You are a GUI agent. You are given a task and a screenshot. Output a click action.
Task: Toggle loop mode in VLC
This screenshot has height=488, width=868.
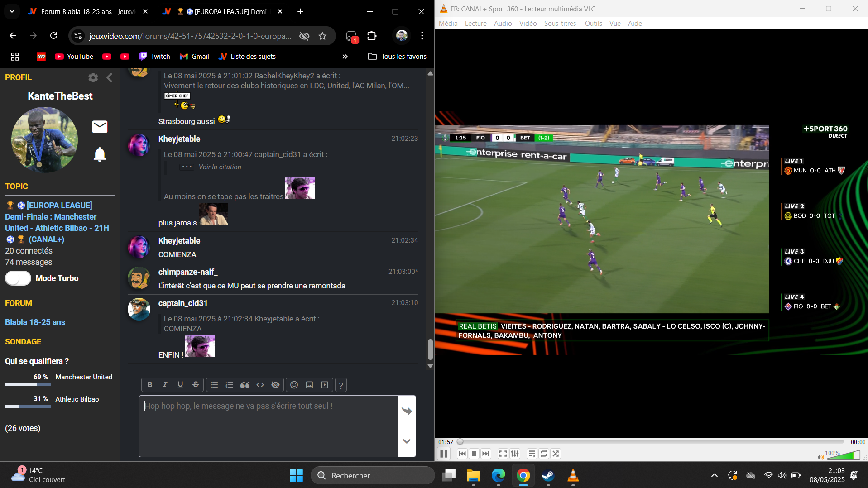point(544,454)
